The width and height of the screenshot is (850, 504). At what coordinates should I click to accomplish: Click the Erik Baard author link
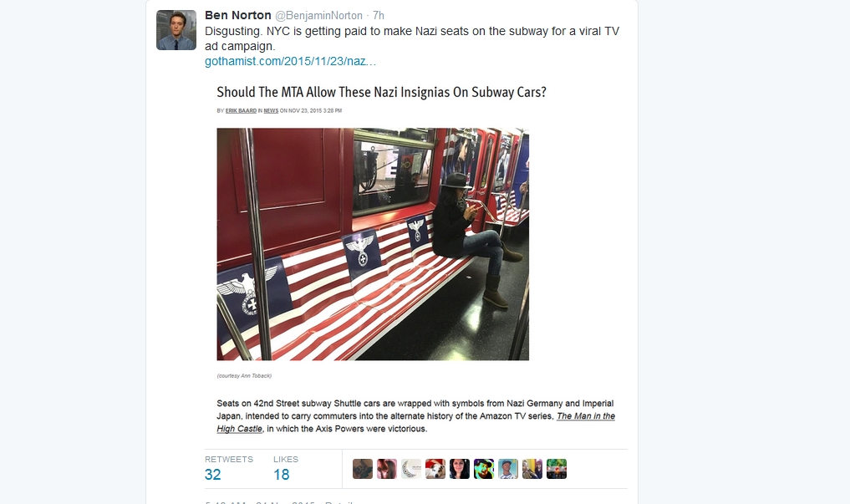click(241, 110)
